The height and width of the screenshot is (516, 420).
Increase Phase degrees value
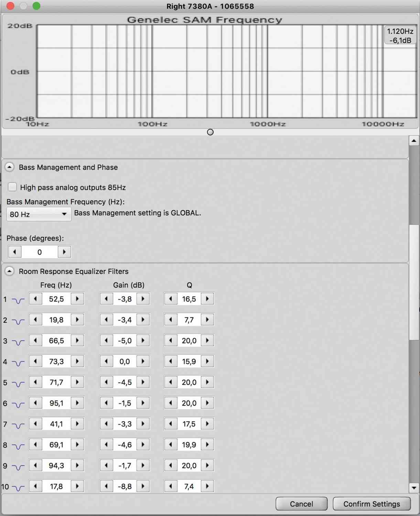click(64, 252)
